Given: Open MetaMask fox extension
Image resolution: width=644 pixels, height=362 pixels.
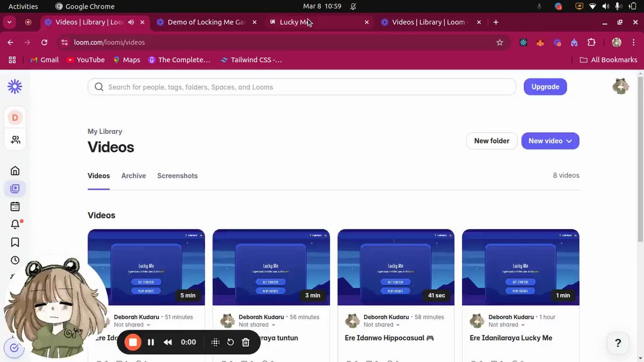Looking at the screenshot, I should click(x=540, y=43).
